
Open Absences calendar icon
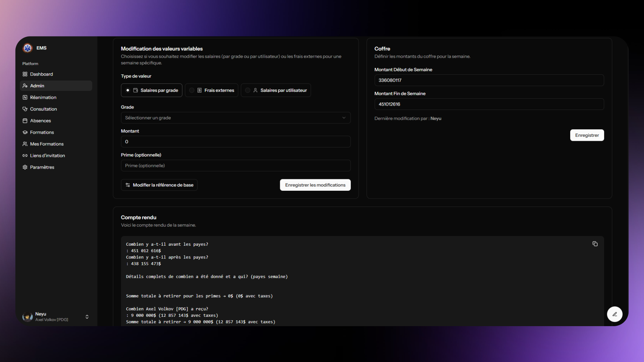(x=25, y=121)
